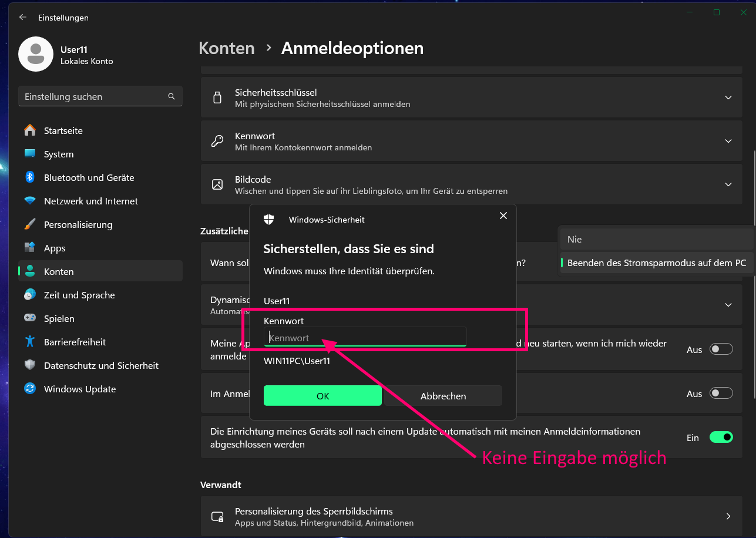The height and width of the screenshot is (538, 756).
Task: Click the Windows Update sync icon
Action: pos(30,389)
